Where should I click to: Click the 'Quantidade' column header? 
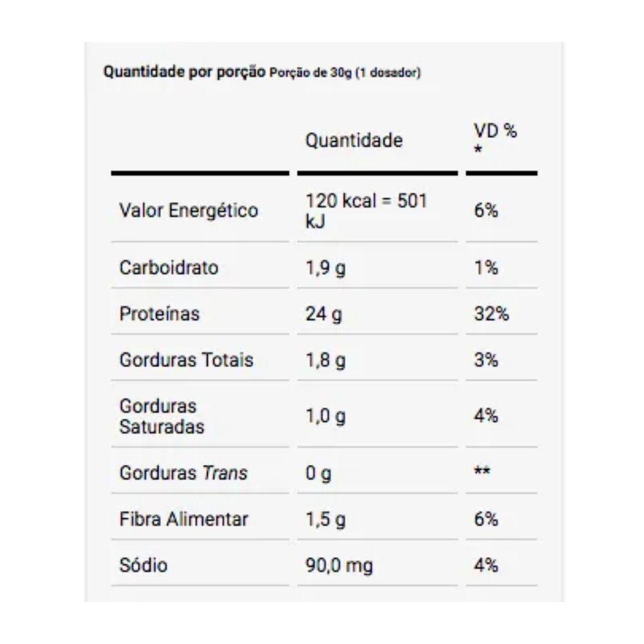[354, 140]
